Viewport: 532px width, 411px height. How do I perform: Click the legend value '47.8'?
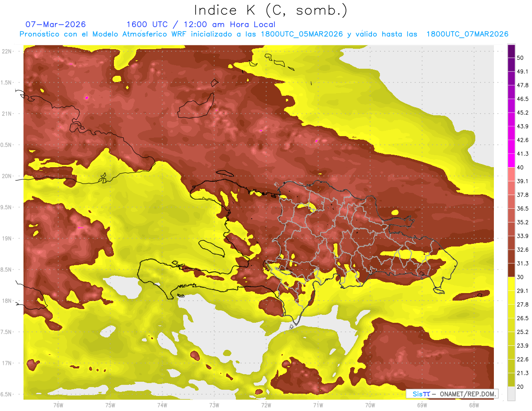[x=523, y=85]
